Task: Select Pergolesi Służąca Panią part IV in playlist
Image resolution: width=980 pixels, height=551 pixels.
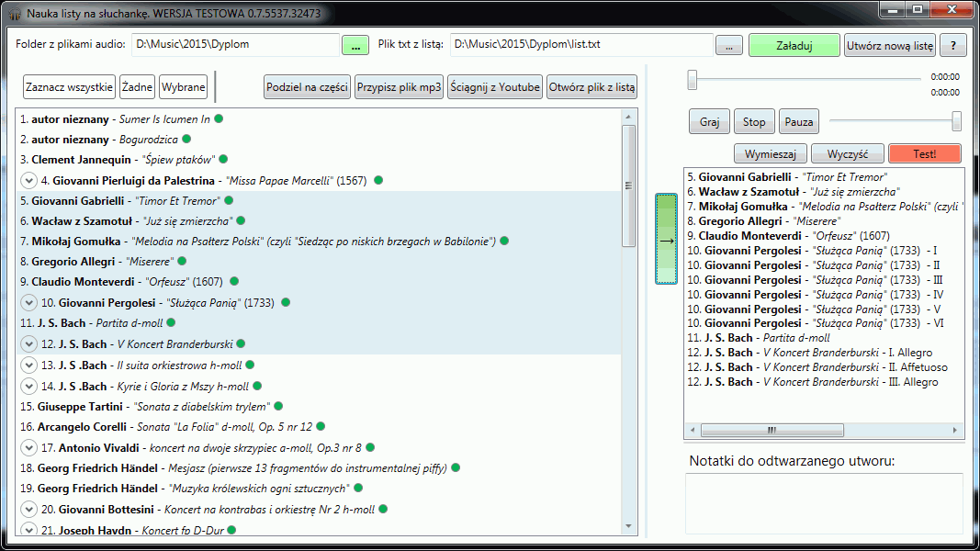Action: 815,294
